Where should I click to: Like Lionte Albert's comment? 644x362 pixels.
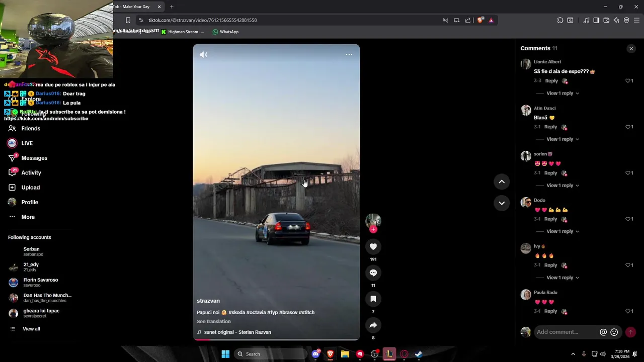(x=628, y=81)
